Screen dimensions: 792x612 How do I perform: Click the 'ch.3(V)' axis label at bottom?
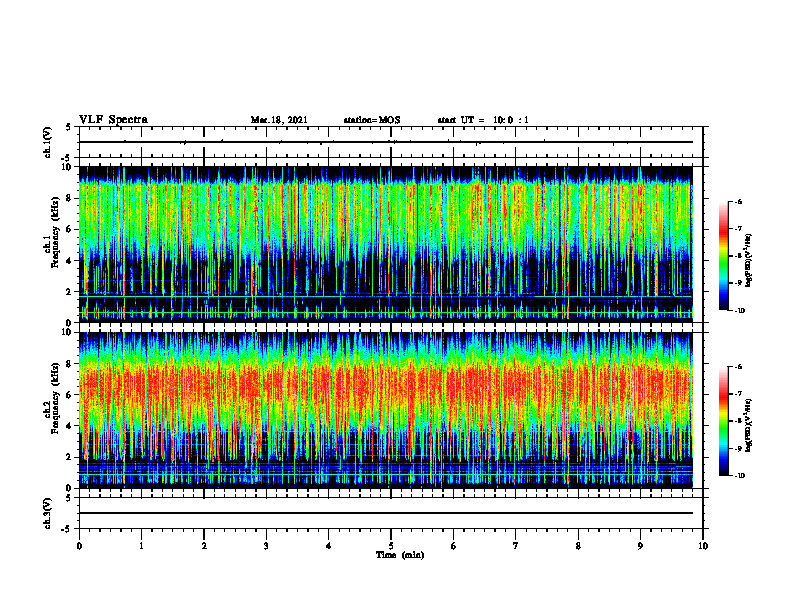pos(48,513)
